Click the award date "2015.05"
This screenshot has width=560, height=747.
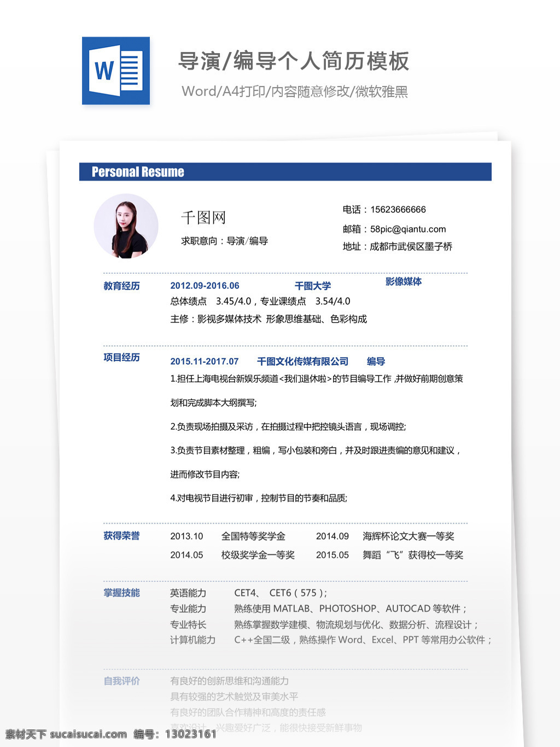click(332, 555)
